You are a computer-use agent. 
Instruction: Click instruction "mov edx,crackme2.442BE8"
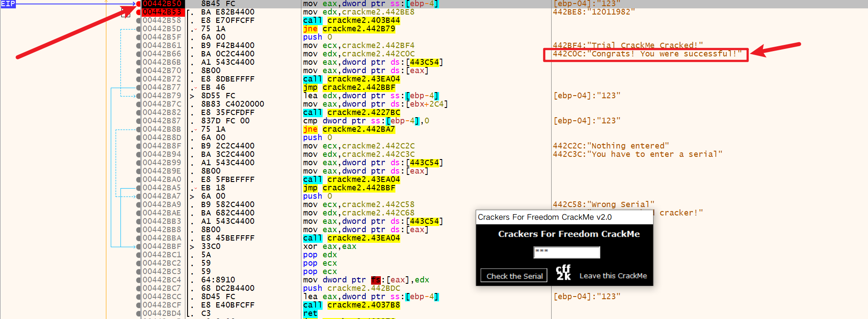point(359,12)
